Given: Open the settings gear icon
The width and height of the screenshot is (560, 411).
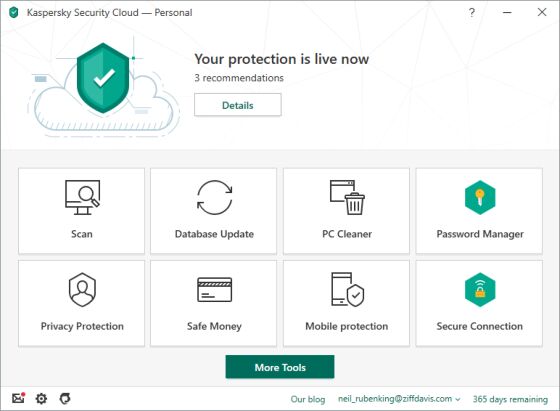Looking at the screenshot, I should click(41, 398).
